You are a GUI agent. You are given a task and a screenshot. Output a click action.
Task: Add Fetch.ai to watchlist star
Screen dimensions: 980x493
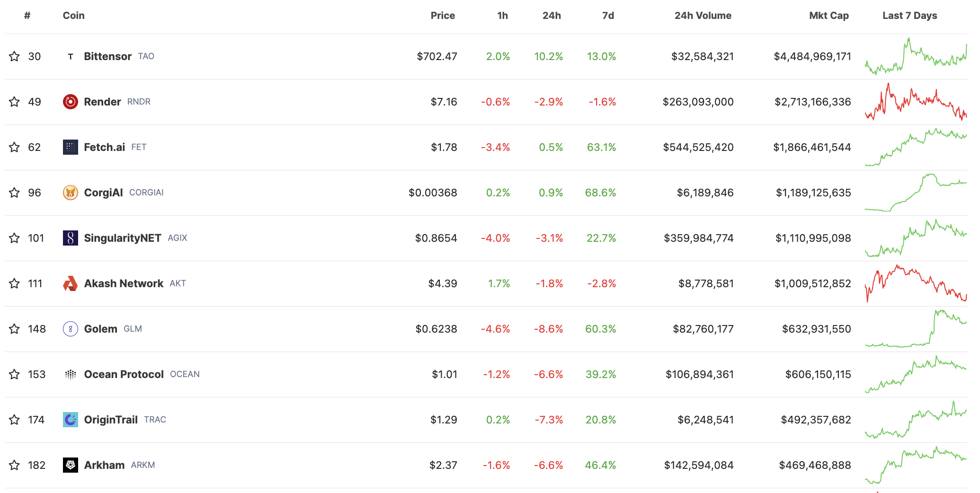pos(14,147)
